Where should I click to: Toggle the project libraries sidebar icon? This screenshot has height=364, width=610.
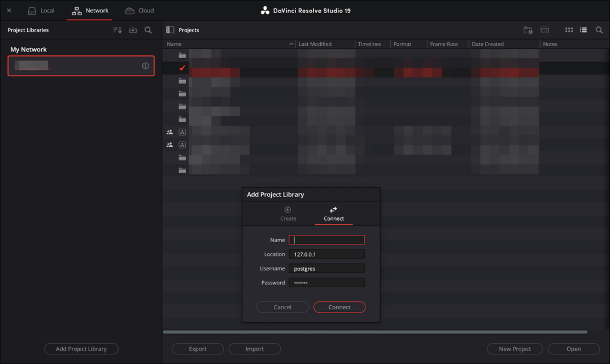(x=170, y=30)
